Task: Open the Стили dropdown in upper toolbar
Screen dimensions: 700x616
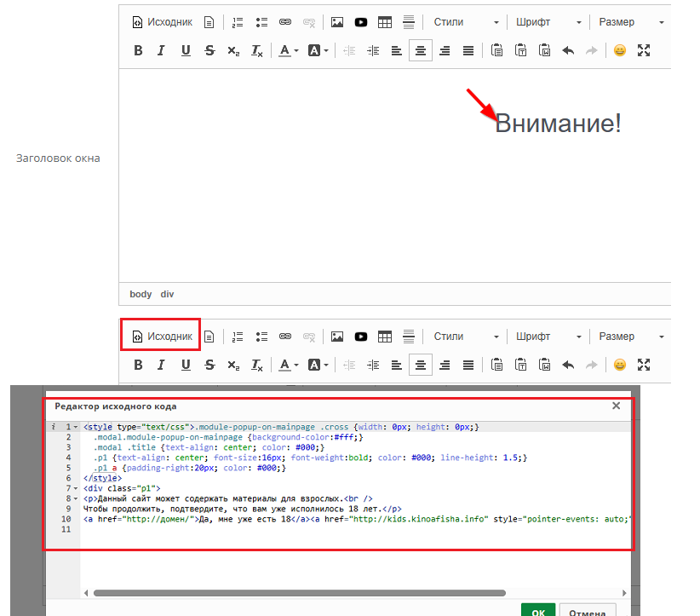Action: click(466, 22)
